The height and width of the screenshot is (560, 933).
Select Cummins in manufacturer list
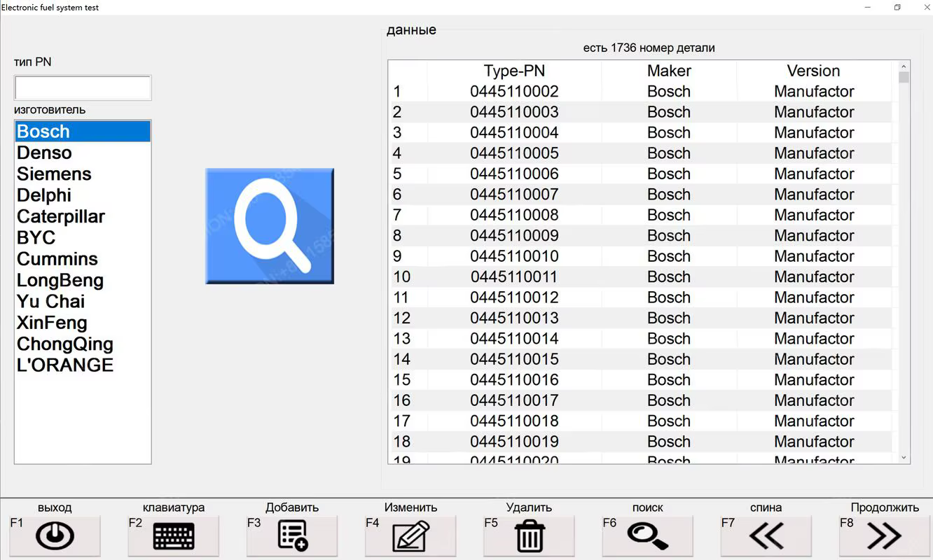click(83, 259)
